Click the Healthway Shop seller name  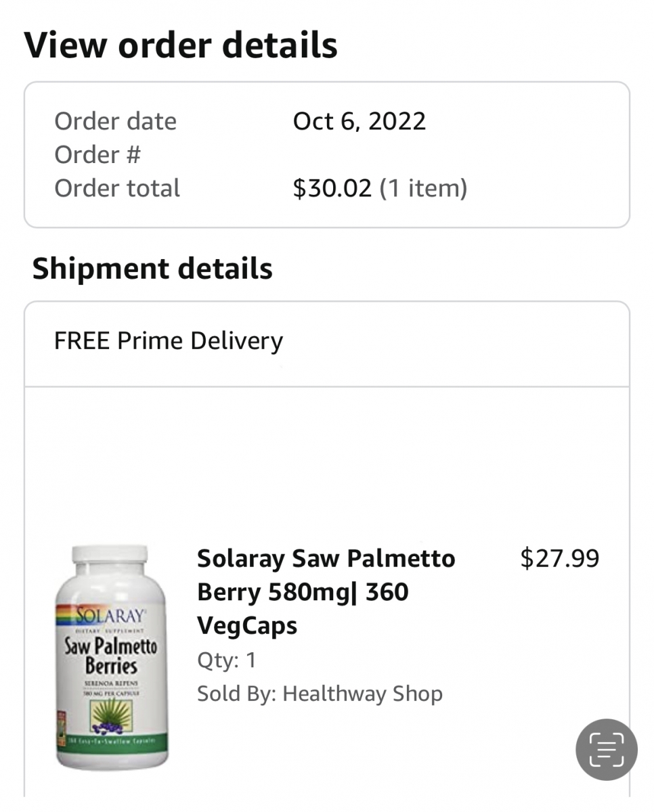[x=362, y=694]
